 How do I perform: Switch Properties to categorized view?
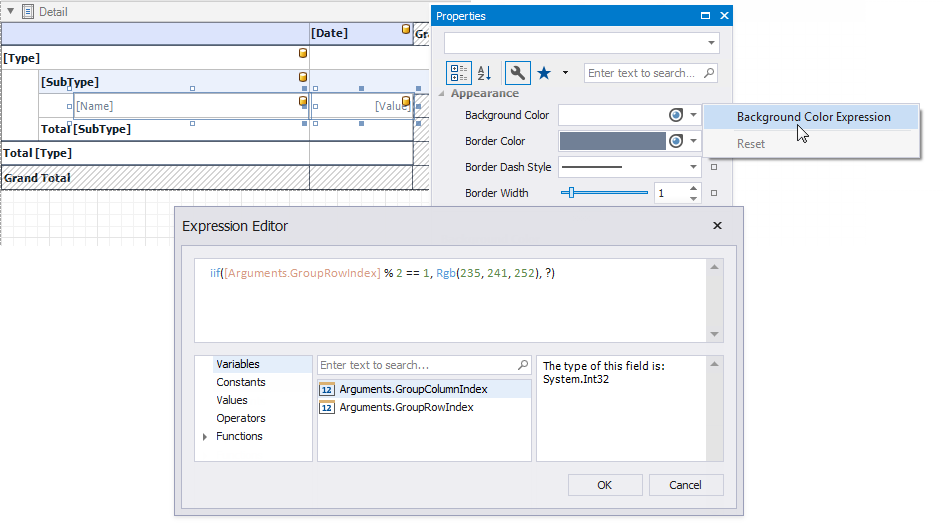[459, 73]
